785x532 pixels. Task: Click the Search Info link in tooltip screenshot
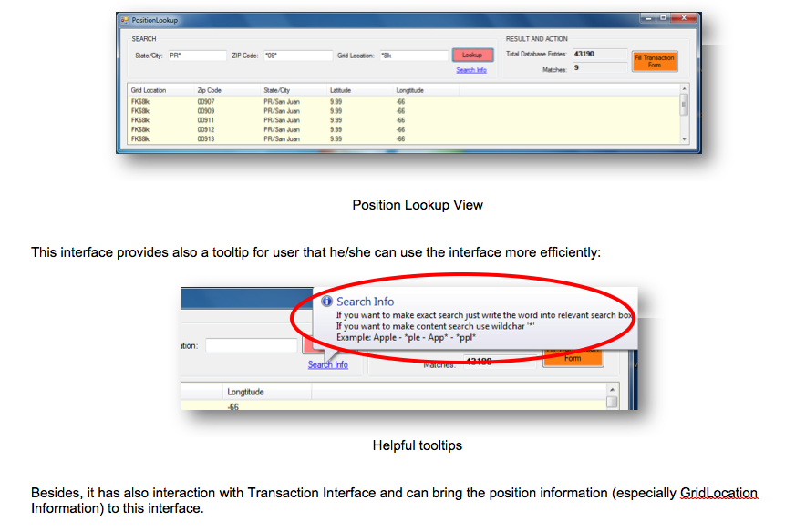point(327,364)
